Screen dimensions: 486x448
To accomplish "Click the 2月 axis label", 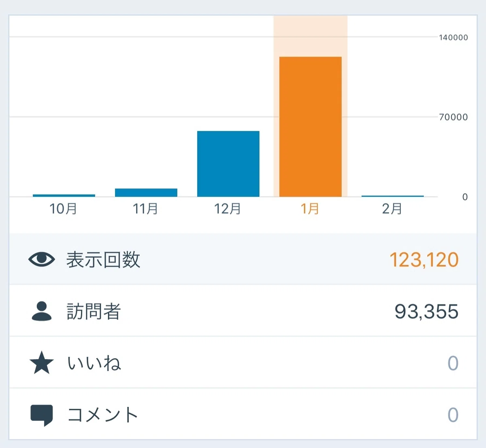I will 392,209.
